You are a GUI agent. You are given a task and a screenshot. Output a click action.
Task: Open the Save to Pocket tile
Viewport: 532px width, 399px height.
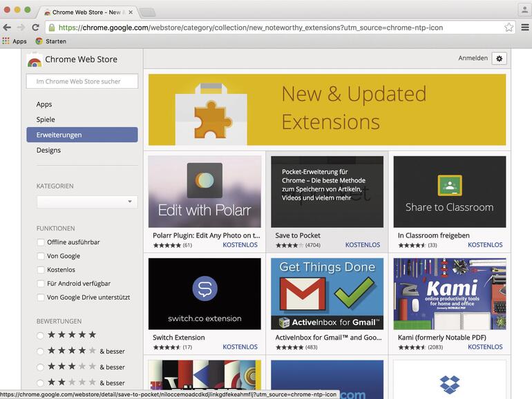pos(327,192)
